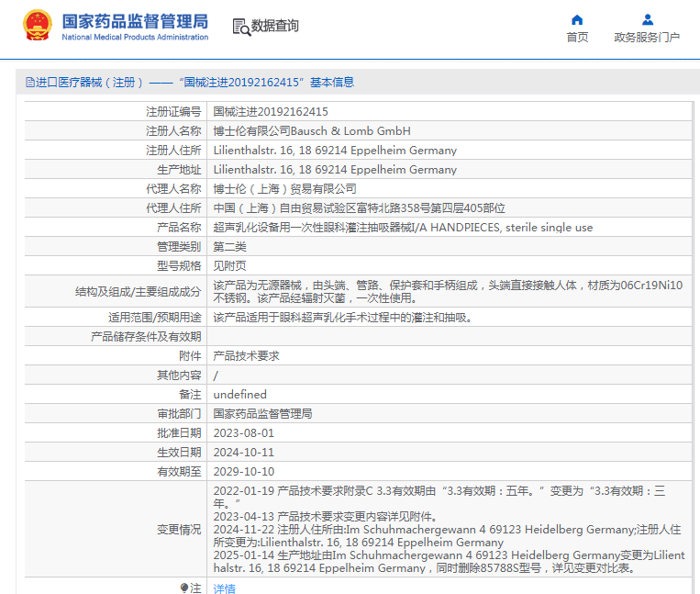Click the 附件 row label
The height and width of the screenshot is (594, 700).
(190, 356)
